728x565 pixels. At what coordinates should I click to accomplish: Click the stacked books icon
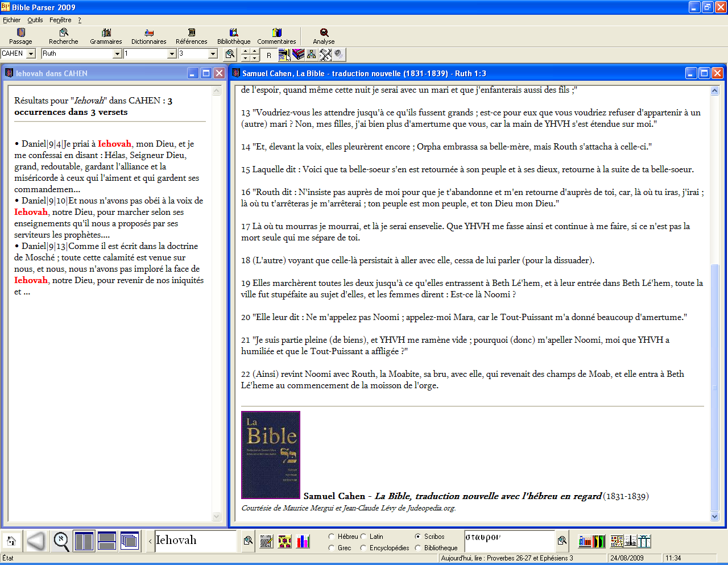[298, 55]
